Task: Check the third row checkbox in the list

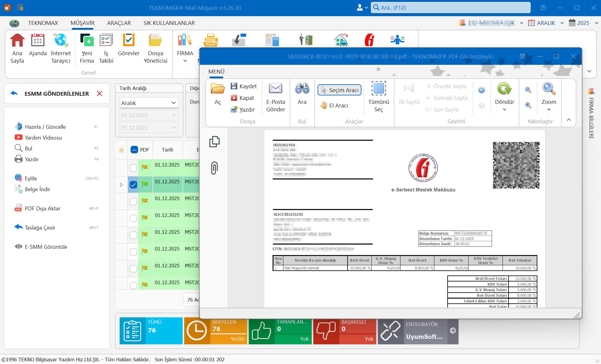Action: coord(133,201)
